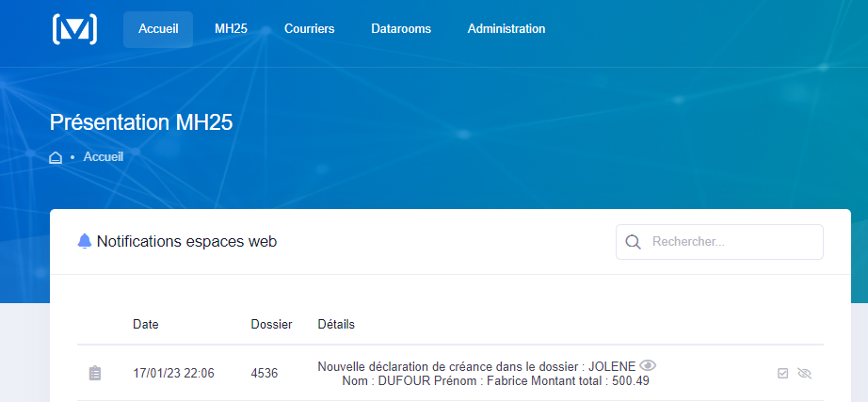Follow the Accueil breadcrumb link
868x402 pixels.
pyautogui.click(x=104, y=156)
